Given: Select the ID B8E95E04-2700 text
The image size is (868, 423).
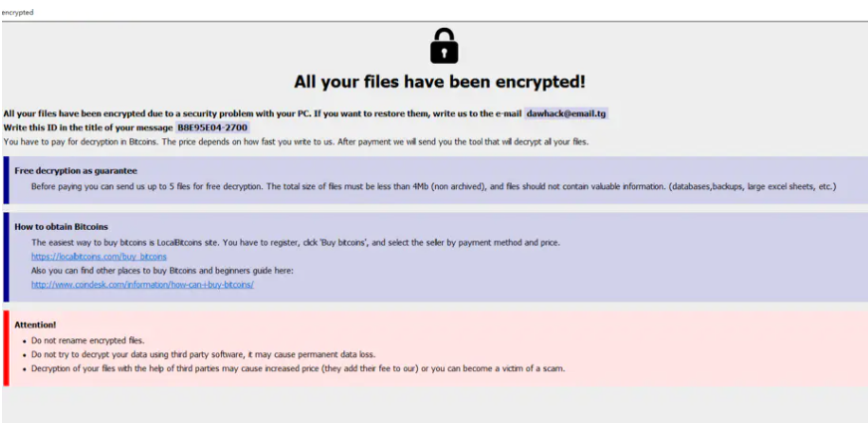Looking at the screenshot, I should (212, 128).
